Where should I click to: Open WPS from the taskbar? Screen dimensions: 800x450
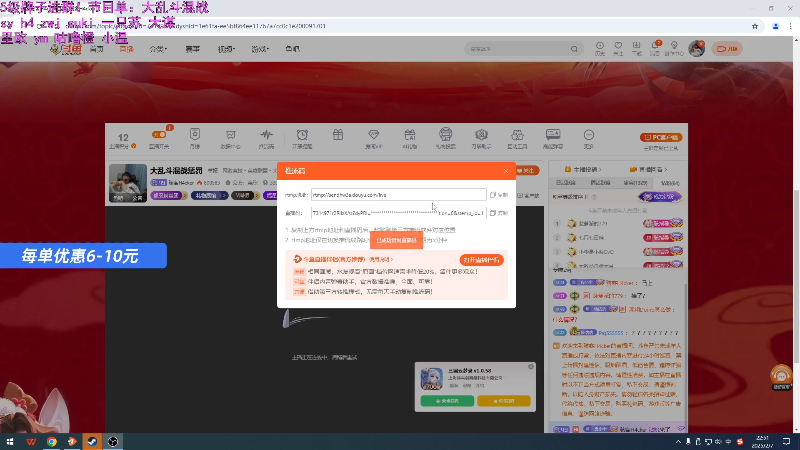pyautogui.click(x=31, y=441)
